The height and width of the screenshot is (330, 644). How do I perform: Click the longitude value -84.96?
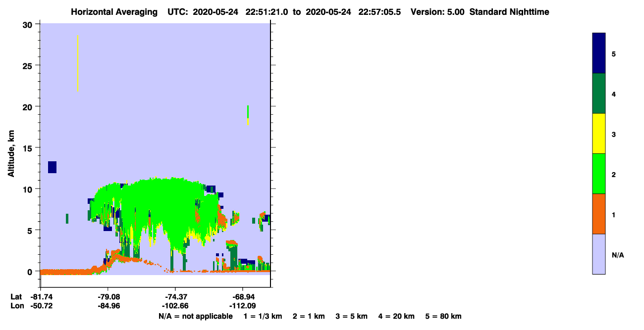[x=108, y=305]
